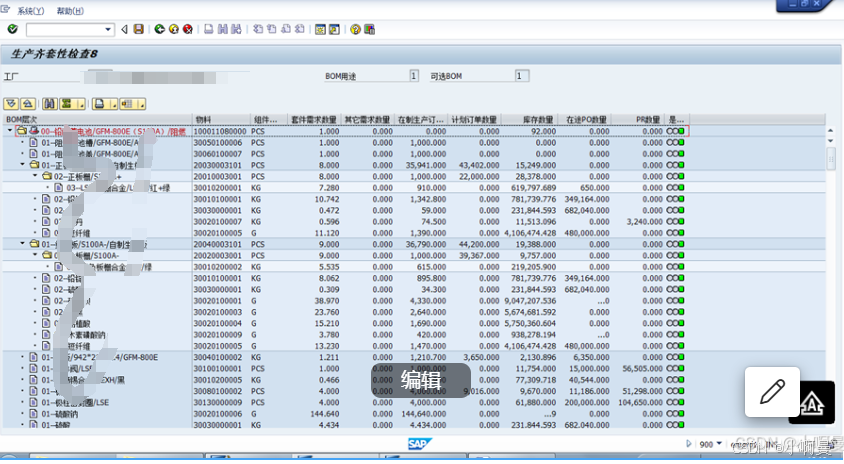
Task: Click the 物料 column header
Action: (x=222, y=119)
